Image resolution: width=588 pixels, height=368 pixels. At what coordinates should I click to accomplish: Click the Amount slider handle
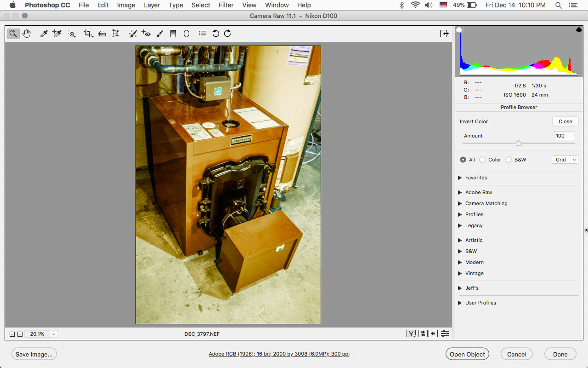[519, 143]
